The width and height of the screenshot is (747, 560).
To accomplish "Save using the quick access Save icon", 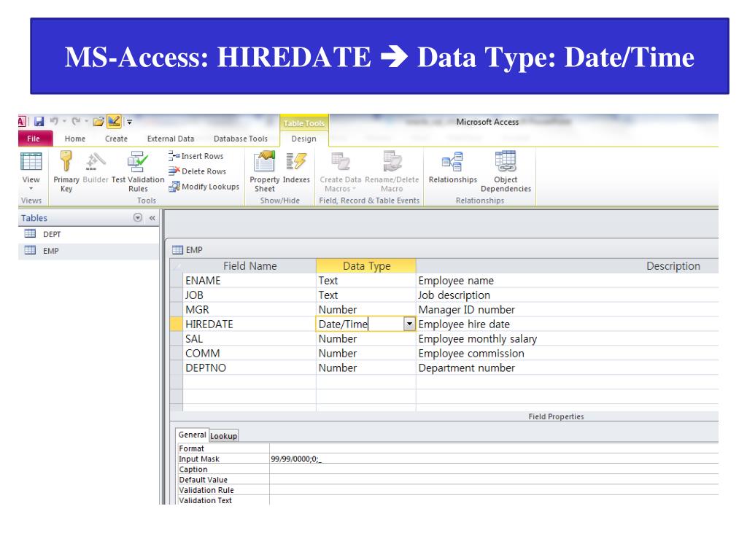I will (x=39, y=122).
